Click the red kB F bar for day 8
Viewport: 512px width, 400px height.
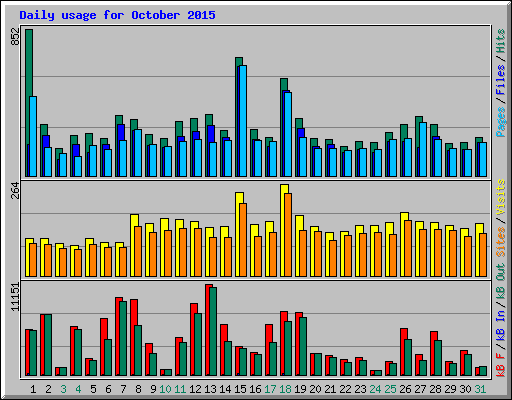click(133, 337)
